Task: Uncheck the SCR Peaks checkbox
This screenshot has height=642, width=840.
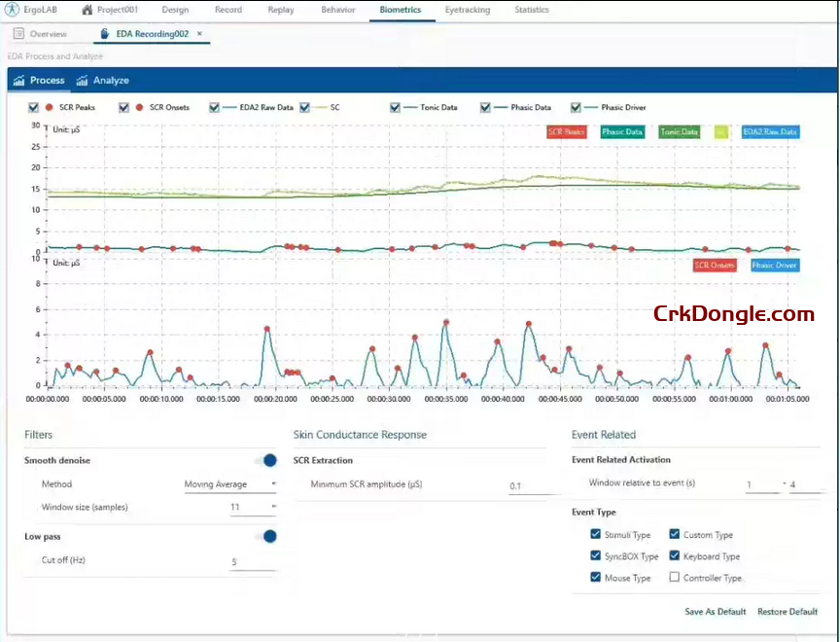Action: [x=34, y=108]
